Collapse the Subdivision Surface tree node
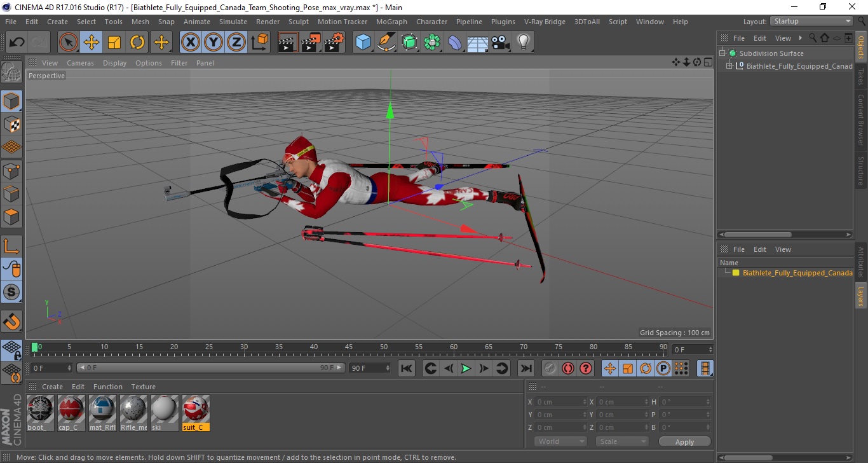The width and height of the screenshot is (868, 463). click(722, 53)
